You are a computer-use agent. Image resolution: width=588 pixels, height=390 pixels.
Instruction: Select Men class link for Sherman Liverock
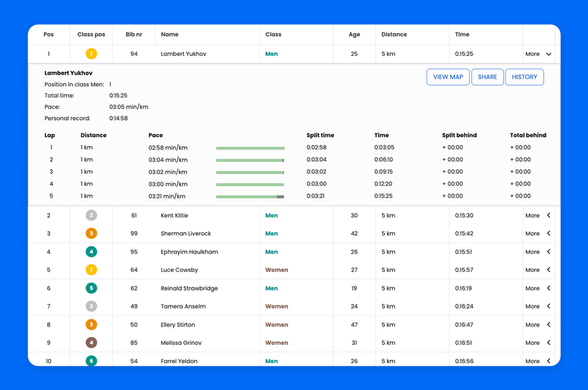click(271, 234)
